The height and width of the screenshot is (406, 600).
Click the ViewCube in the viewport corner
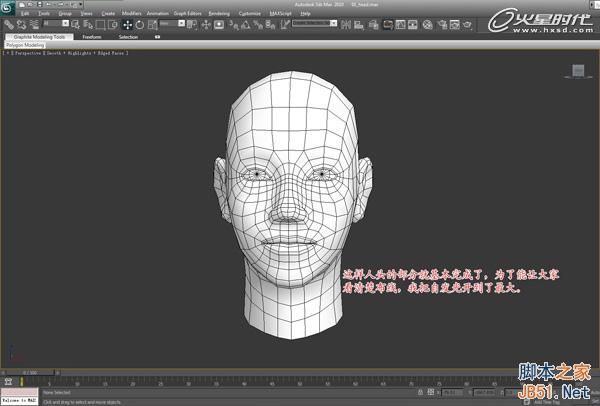click(x=578, y=70)
